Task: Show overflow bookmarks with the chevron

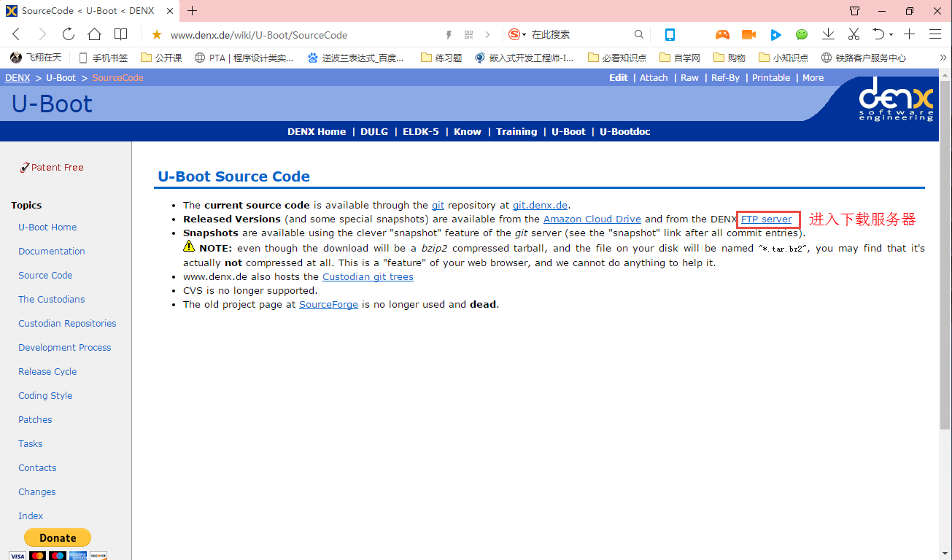Action: coord(943,57)
